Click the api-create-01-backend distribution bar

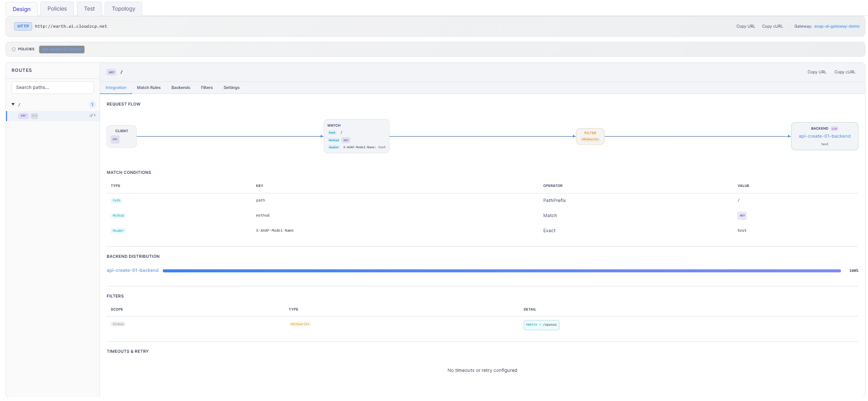tap(502, 271)
